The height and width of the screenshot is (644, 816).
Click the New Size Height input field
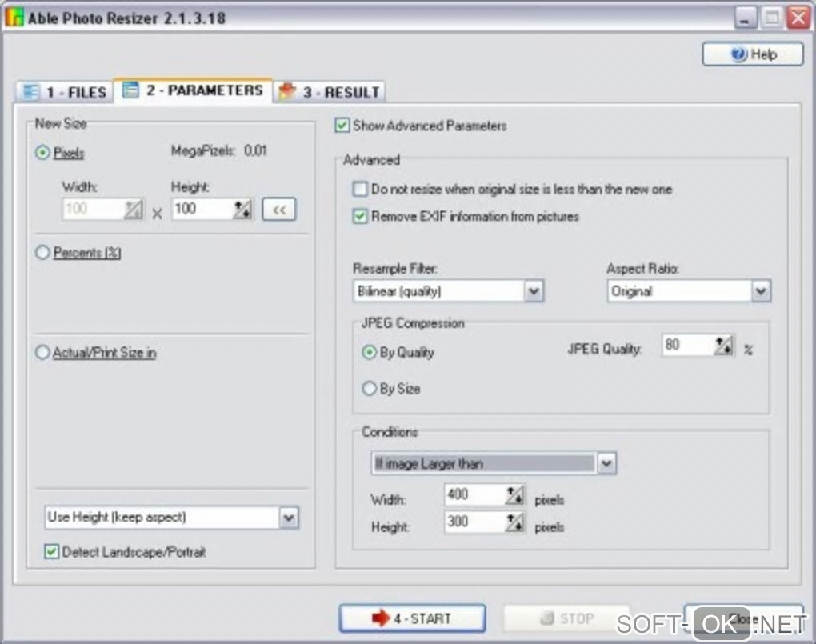[x=202, y=210]
